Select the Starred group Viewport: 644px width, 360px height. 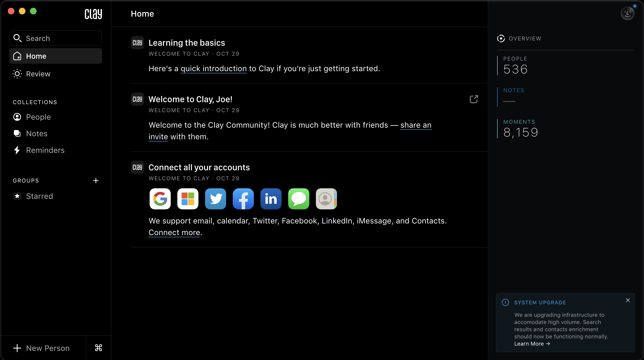[39, 196]
